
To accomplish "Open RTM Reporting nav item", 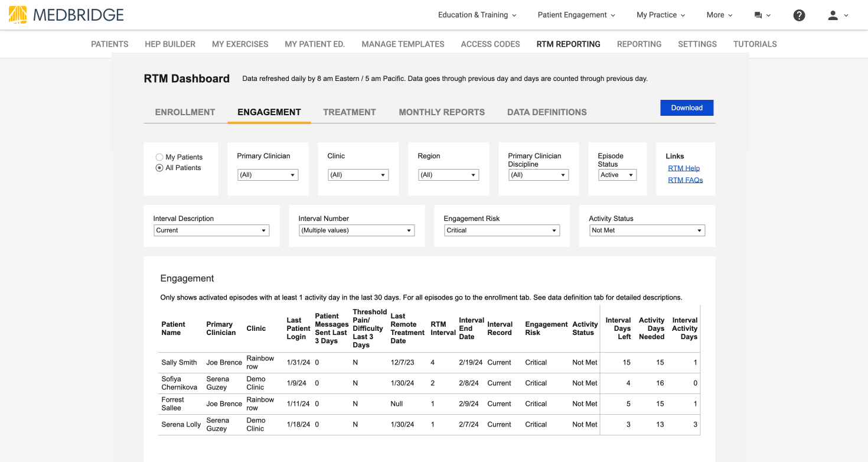I will coord(569,44).
